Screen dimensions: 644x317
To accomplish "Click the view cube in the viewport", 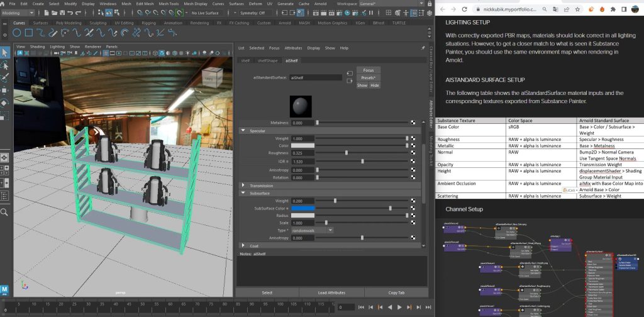I will tap(214, 76).
